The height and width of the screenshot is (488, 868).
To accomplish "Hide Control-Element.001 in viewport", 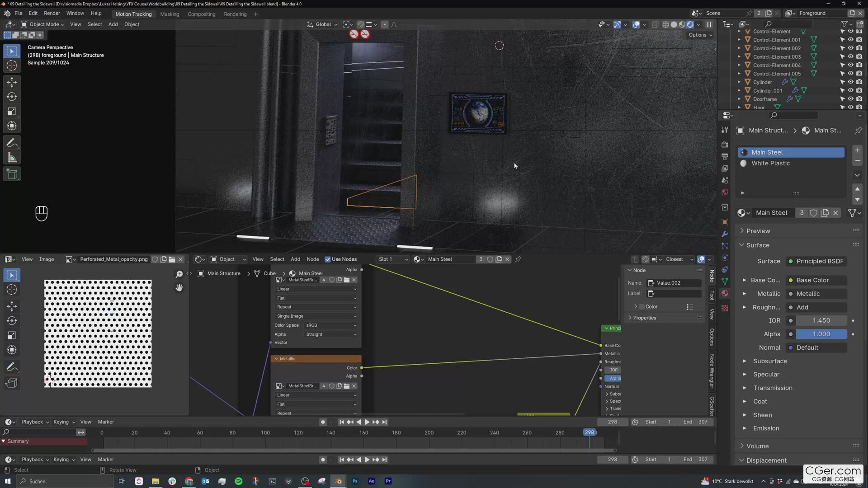I will (x=850, y=40).
